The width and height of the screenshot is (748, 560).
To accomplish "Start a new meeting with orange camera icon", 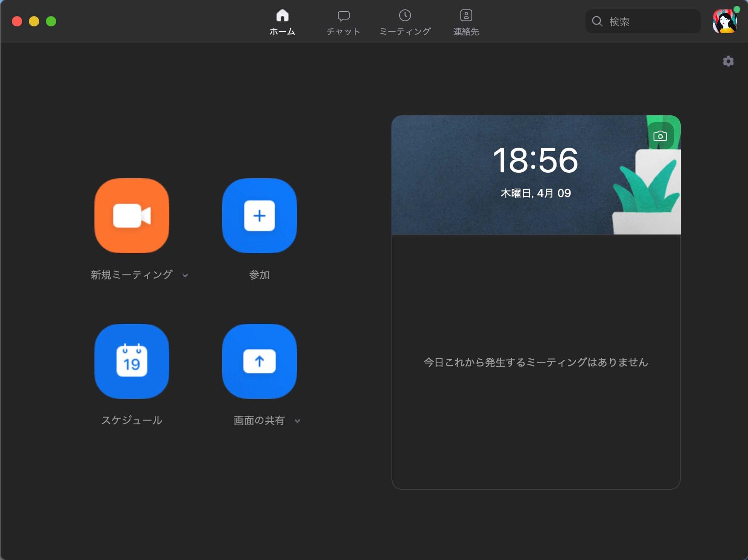I will point(132,216).
